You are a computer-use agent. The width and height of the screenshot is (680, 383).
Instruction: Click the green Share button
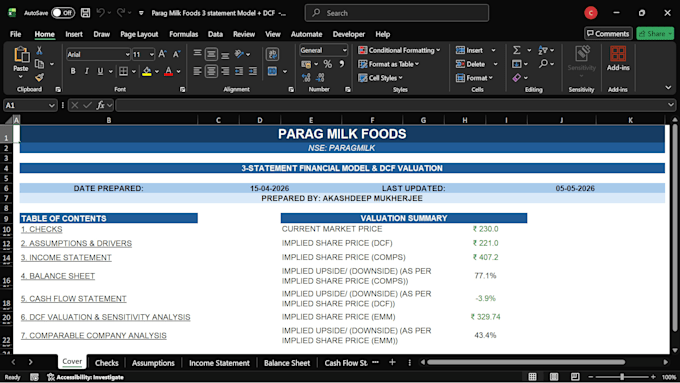click(655, 33)
